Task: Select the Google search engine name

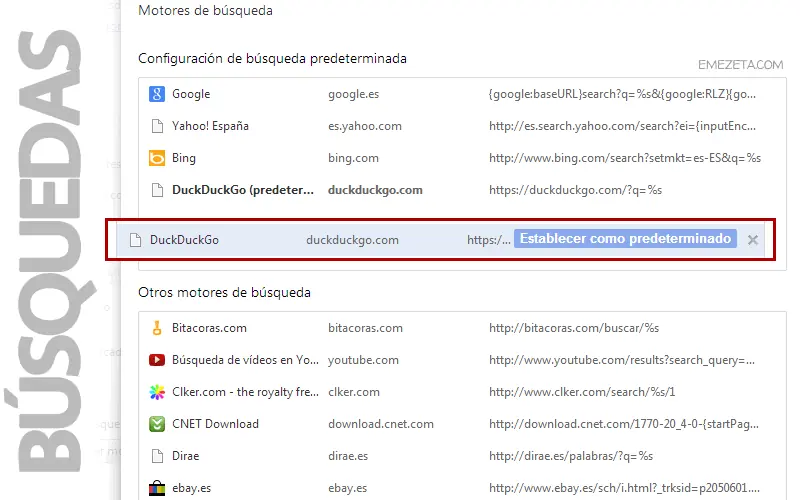Action: [x=191, y=94]
